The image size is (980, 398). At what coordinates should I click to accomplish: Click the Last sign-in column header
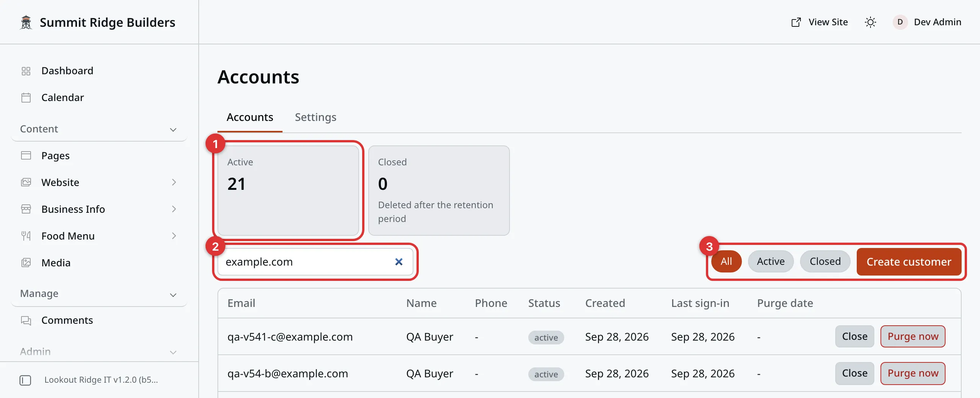[700, 303]
